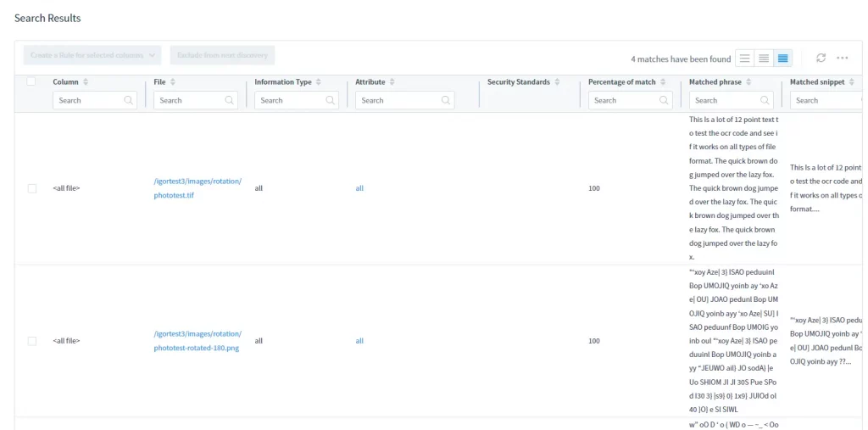Open the three-dot more options menu
Screen dimensions: 868x430
tap(842, 58)
